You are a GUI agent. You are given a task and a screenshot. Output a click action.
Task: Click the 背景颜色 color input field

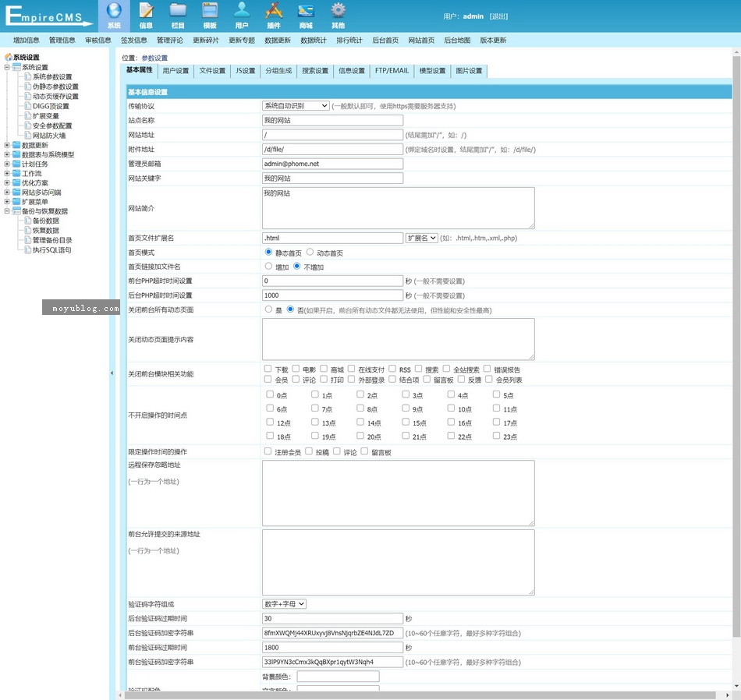coord(338,677)
